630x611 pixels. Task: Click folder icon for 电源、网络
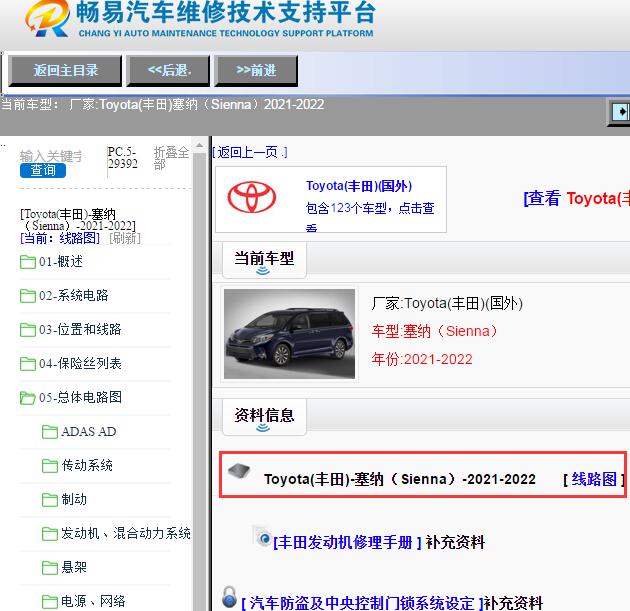50,602
